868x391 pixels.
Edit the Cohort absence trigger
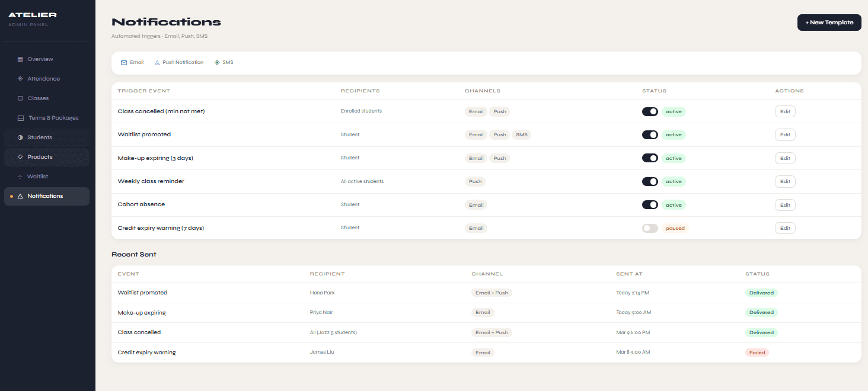pos(785,205)
